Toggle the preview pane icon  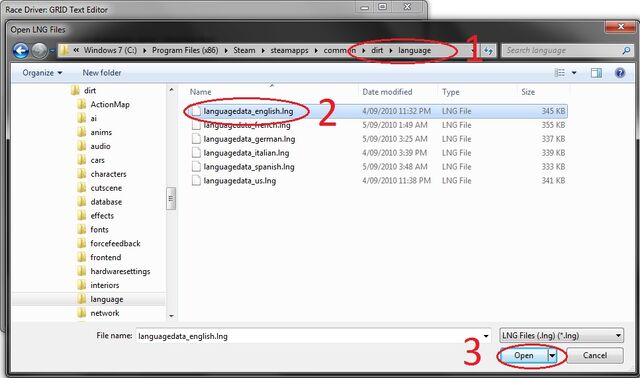click(x=596, y=73)
